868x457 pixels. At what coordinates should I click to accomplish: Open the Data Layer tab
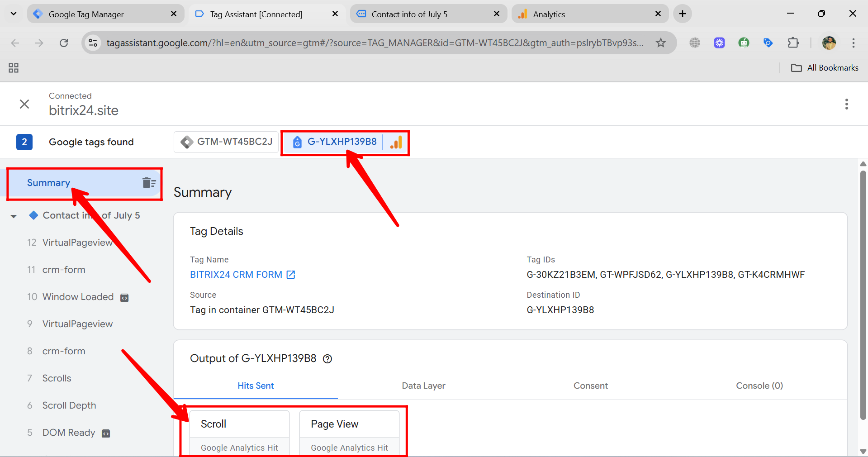[423, 386]
